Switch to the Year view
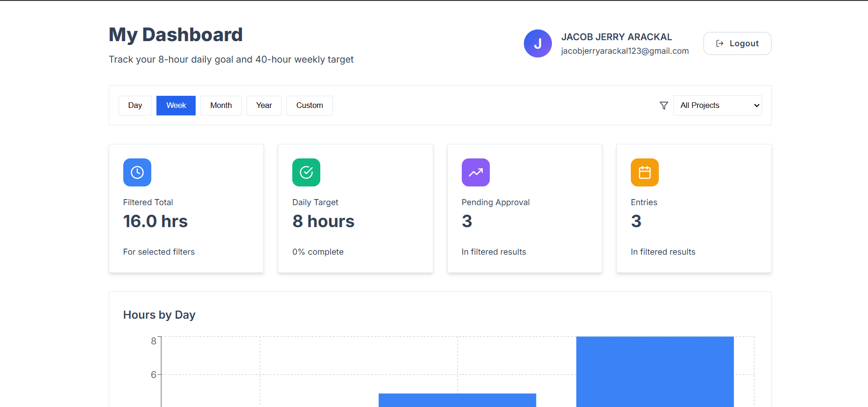This screenshot has height=407, width=868. (264, 106)
